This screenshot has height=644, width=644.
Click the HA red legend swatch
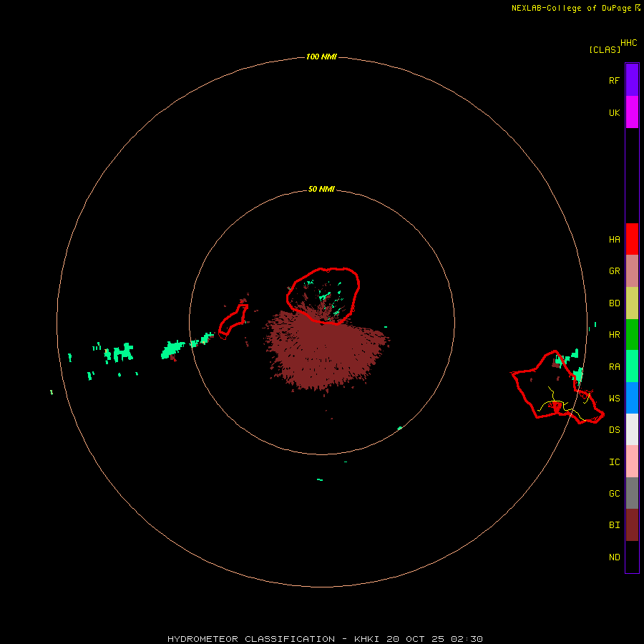[x=632, y=239]
